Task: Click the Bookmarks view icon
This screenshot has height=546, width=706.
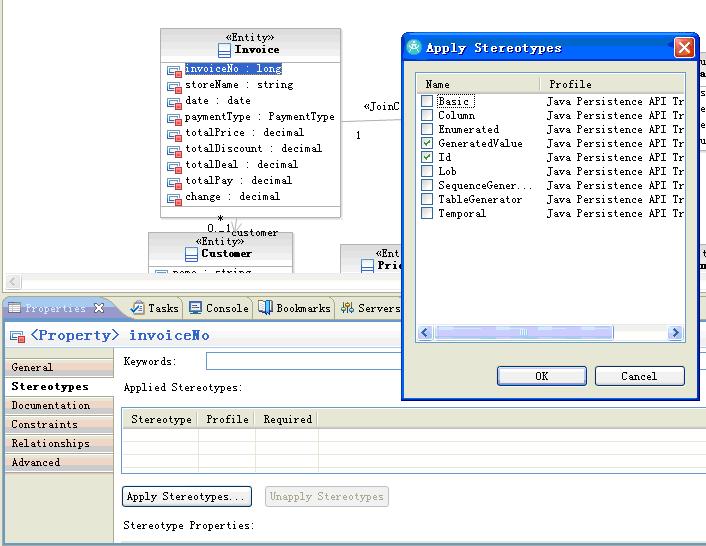Action: (265, 308)
